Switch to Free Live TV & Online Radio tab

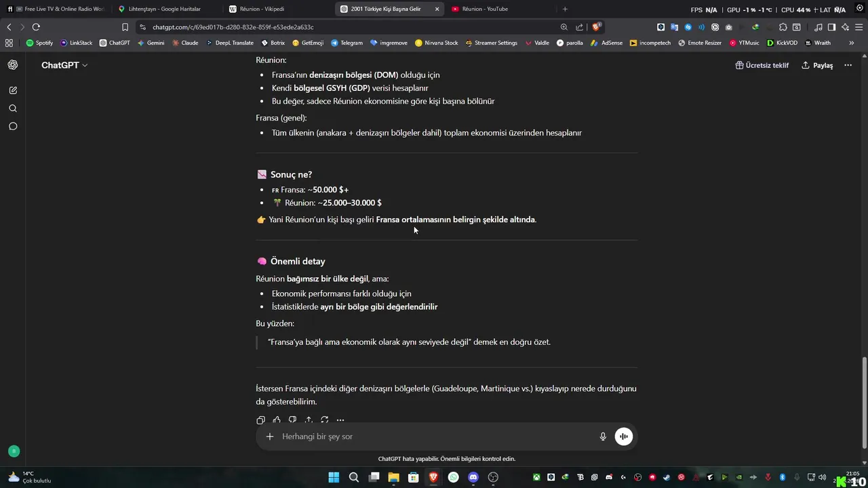[x=56, y=9]
